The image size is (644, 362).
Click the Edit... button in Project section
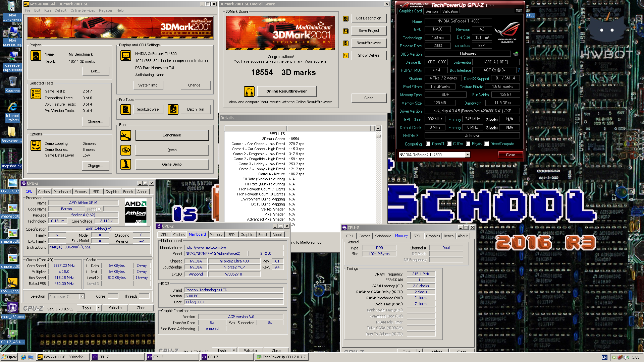pos(96,71)
